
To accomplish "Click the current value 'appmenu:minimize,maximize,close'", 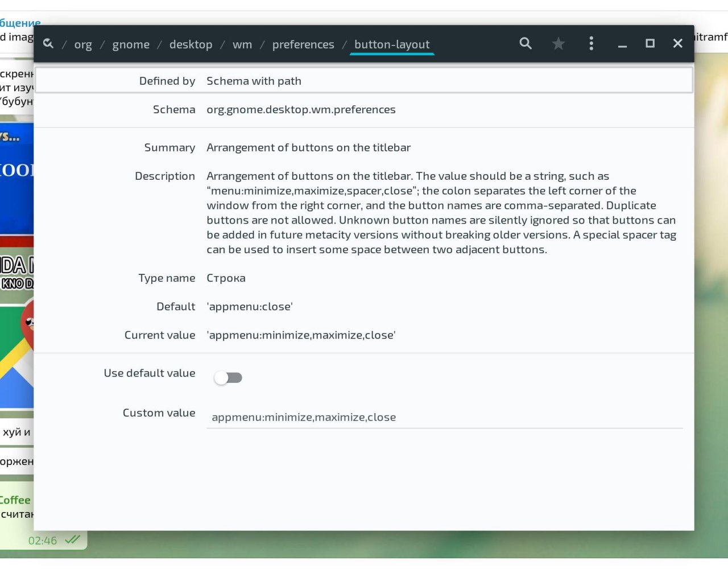I will point(301,335).
